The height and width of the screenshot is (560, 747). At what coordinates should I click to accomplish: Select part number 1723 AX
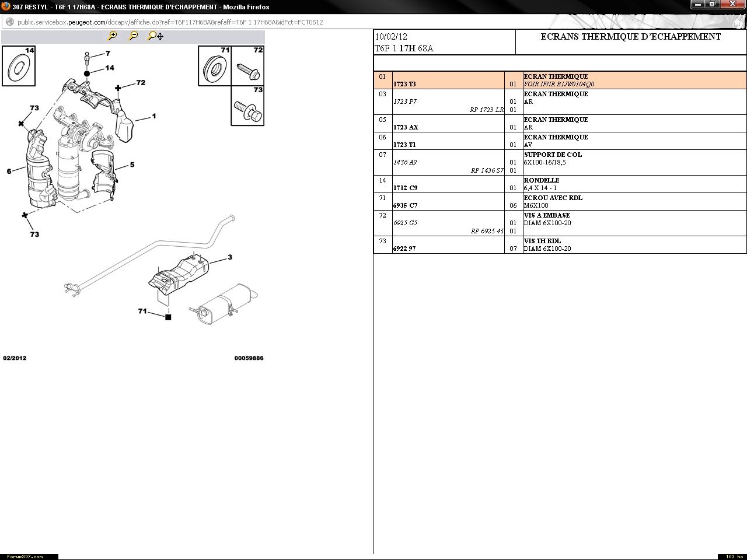[406, 127]
